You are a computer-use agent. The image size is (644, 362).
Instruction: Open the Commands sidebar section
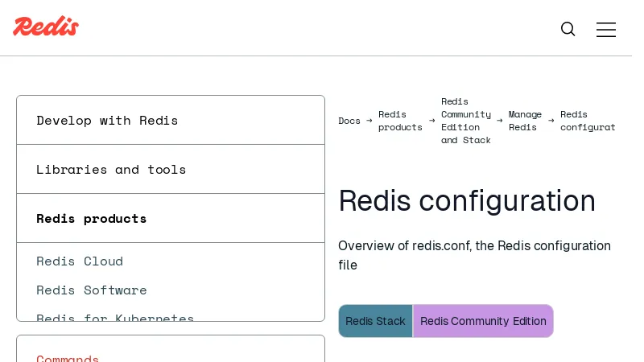click(68, 358)
